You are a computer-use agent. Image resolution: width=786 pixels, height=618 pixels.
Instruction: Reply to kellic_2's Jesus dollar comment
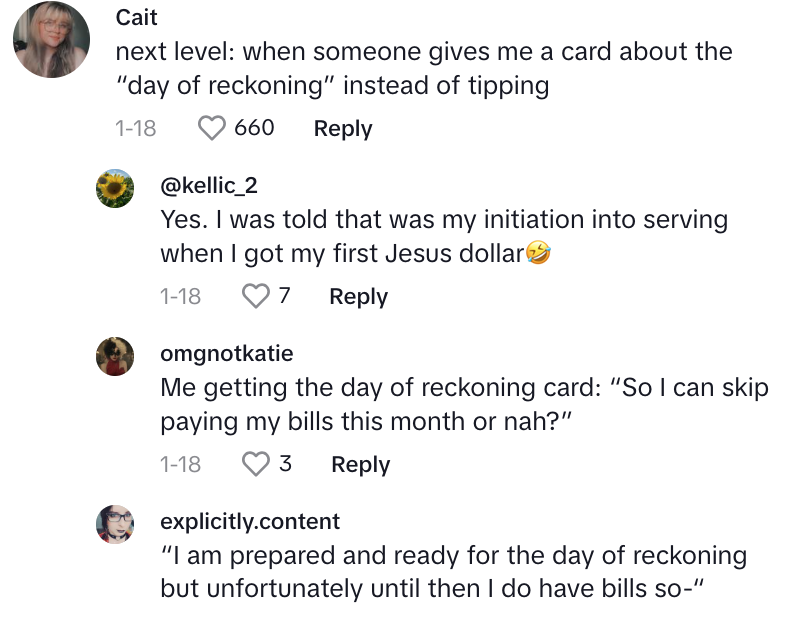358,296
